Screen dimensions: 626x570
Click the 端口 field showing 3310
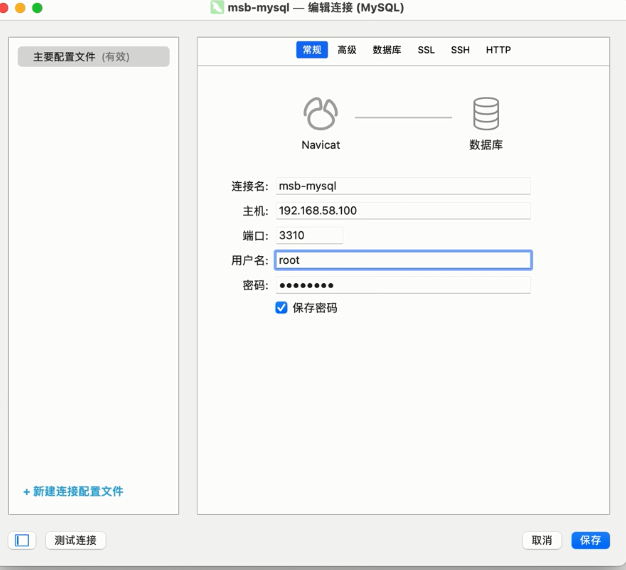click(309, 236)
